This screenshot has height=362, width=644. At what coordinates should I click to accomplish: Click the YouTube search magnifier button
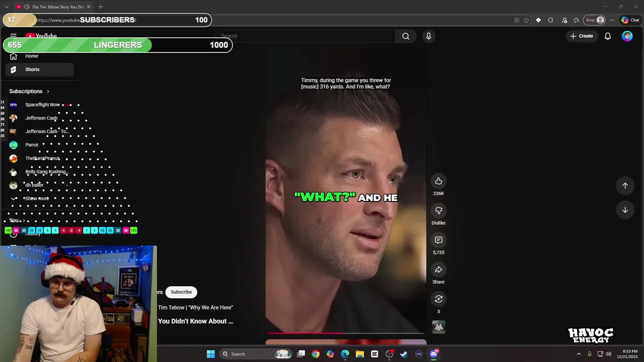tap(406, 36)
